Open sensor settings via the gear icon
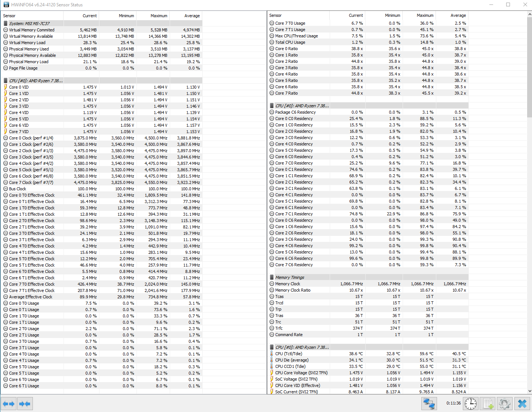Image resolution: width=532 pixels, height=412 pixels. (505, 404)
